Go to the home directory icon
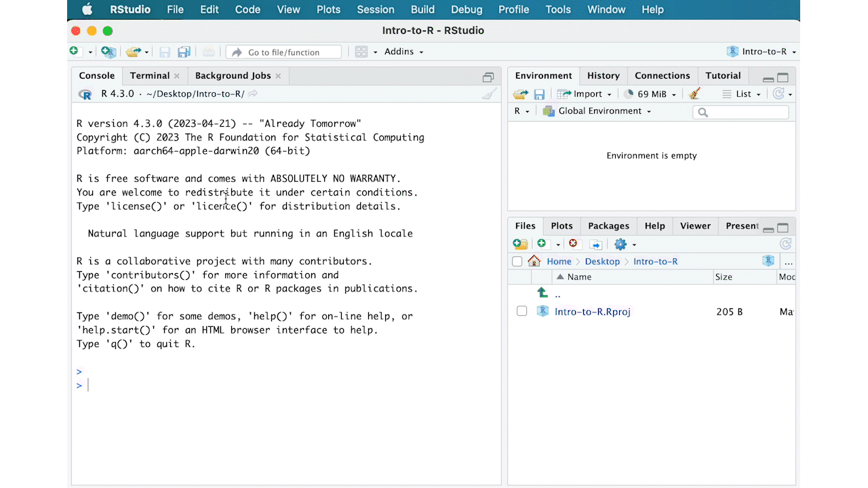Image resolution: width=868 pixels, height=488 pixels. coord(534,261)
